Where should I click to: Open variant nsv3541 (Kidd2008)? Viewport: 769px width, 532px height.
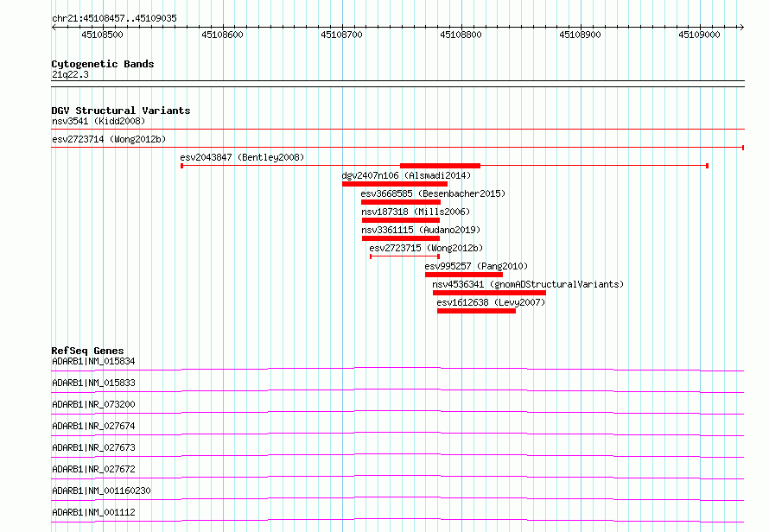pos(99,121)
